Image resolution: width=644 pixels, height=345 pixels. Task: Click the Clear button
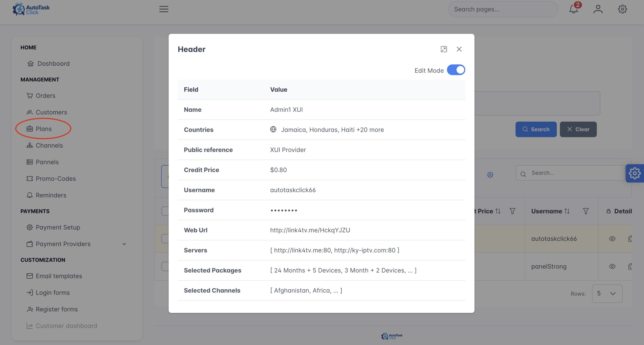coord(578,130)
